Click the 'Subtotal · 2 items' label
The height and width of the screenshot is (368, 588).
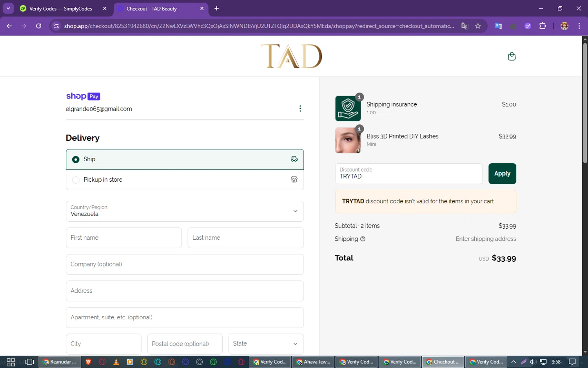(357, 226)
